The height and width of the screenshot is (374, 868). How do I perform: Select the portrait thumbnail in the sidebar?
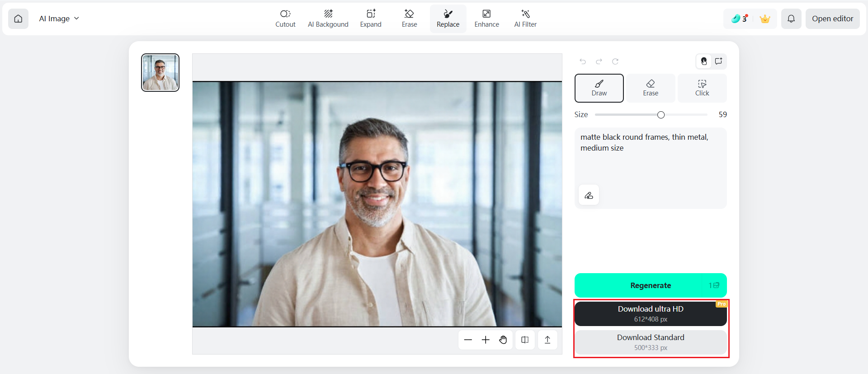click(x=160, y=72)
